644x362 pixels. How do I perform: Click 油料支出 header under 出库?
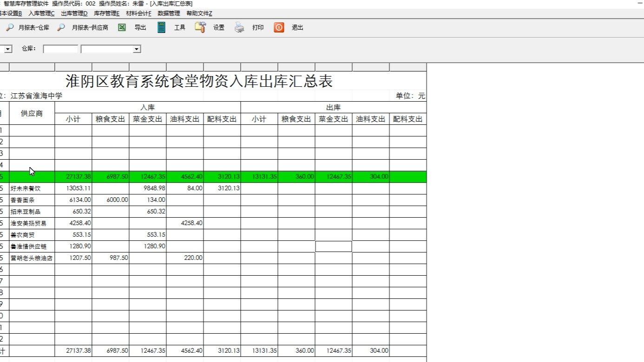point(371,119)
